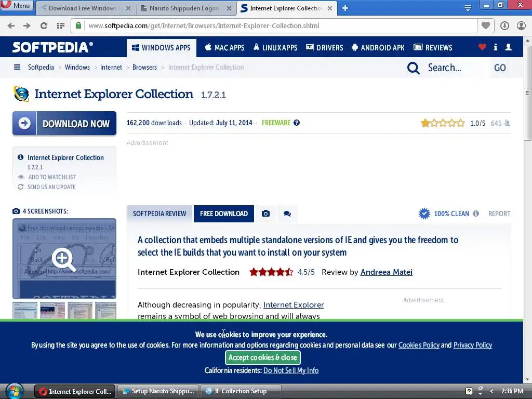This screenshot has height=399, width=532.
Task: Go forward with the browser forward arrow
Action: coord(27,26)
